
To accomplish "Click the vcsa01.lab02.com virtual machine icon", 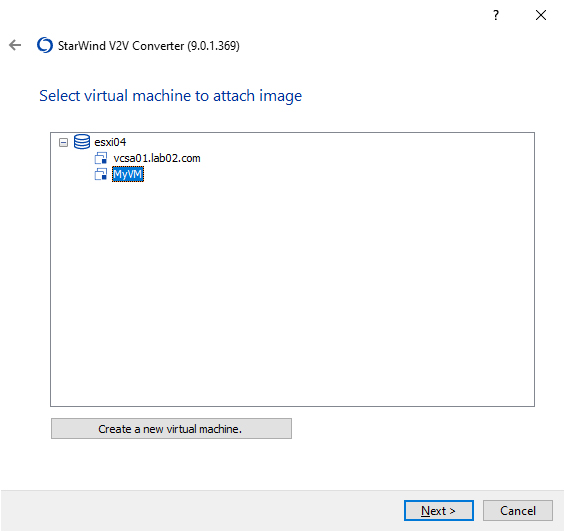I will tap(101, 158).
